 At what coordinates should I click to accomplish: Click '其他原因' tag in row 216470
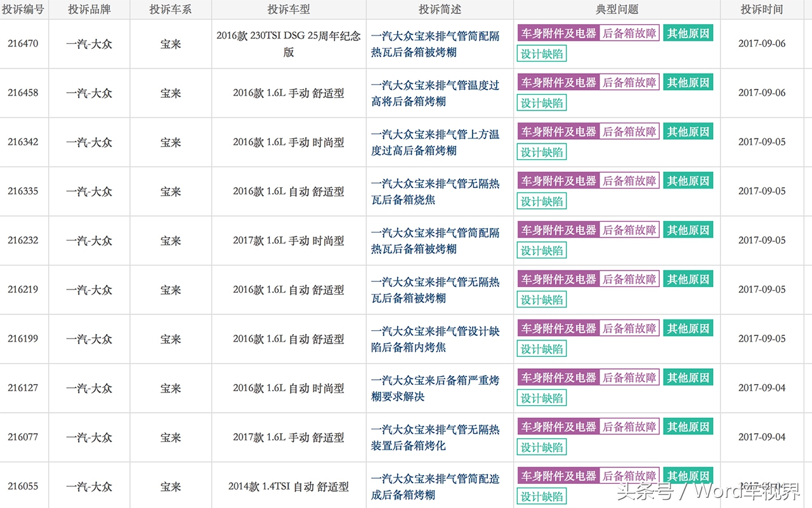(688, 33)
